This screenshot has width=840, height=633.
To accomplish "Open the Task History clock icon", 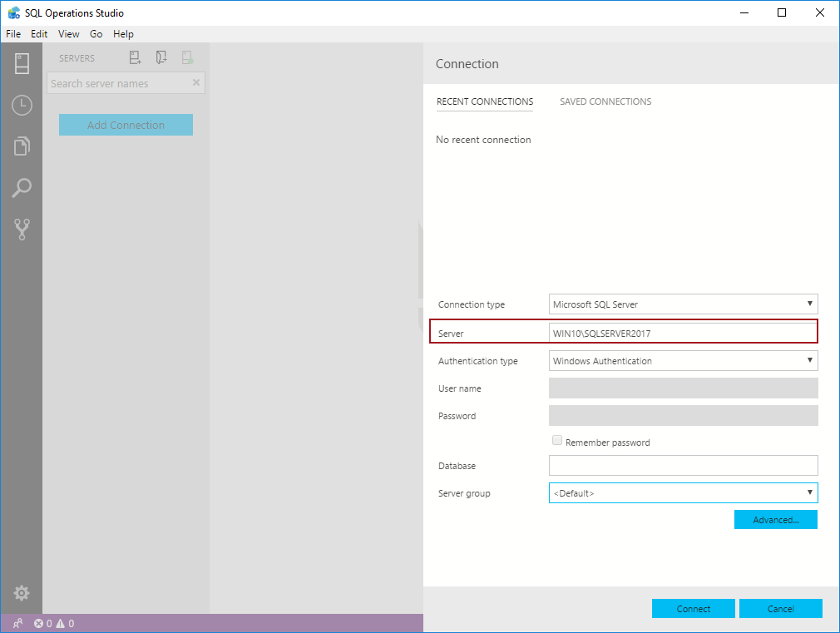I will tap(22, 105).
